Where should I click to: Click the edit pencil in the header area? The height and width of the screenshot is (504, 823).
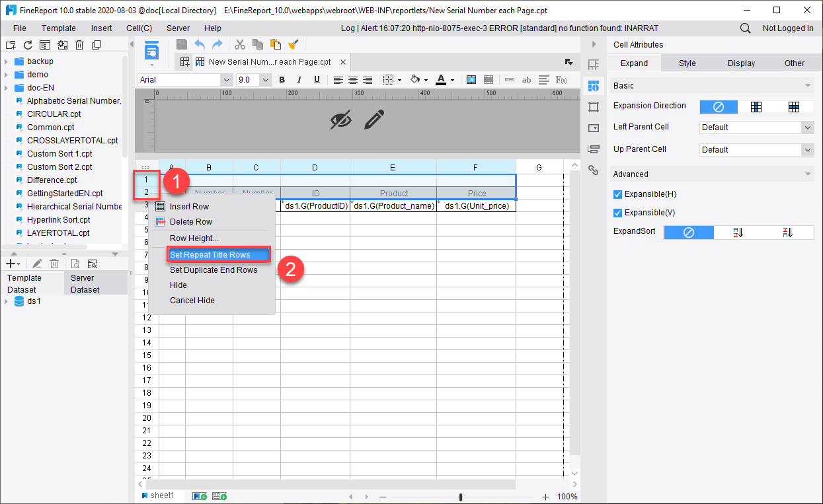(x=373, y=120)
